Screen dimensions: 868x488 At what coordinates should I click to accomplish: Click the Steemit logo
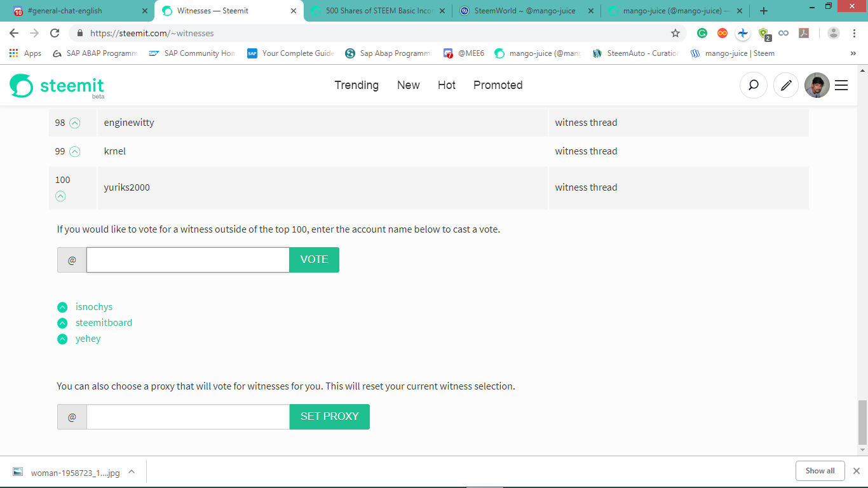click(x=57, y=86)
